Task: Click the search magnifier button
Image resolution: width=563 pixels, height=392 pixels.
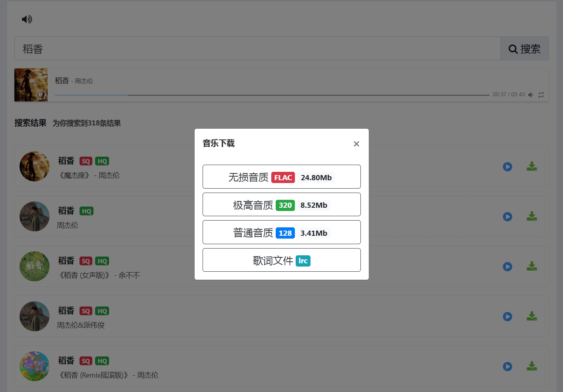Action: pyautogui.click(x=524, y=49)
